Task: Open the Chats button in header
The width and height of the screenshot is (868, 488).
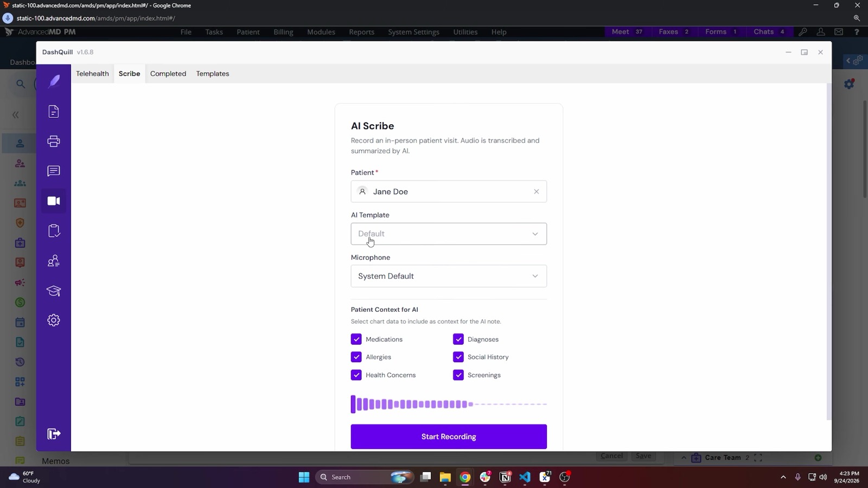Action: coord(769,32)
